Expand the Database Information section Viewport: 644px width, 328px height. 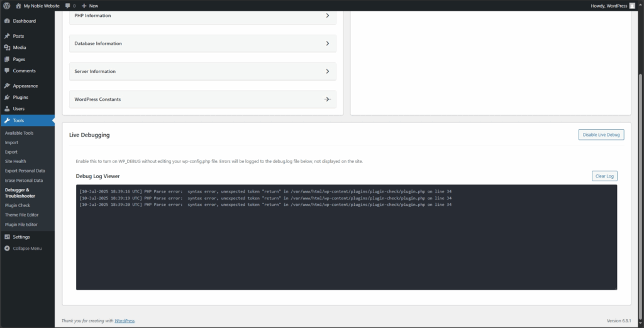327,43
